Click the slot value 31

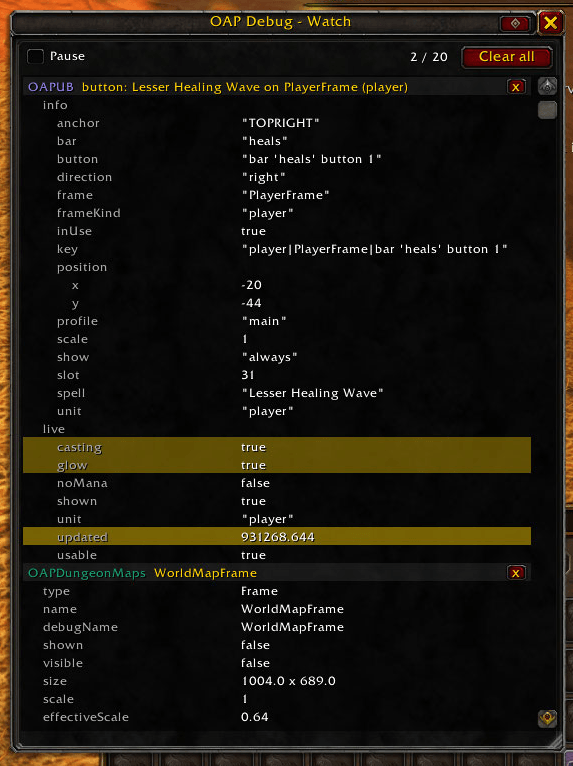click(x=248, y=375)
